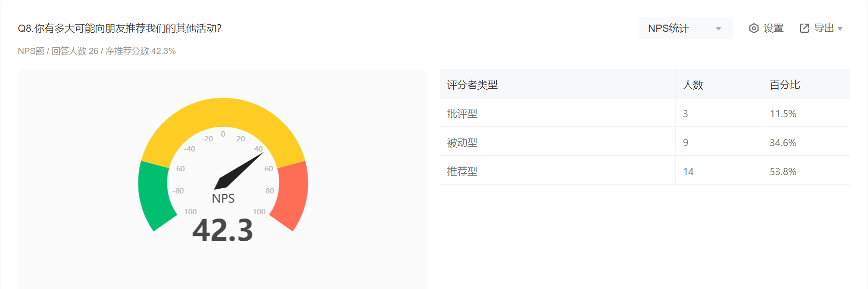This screenshot has width=868, height=289.
Task: Click the 推荐型 table row
Action: pyautogui.click(x=645, y=171)
